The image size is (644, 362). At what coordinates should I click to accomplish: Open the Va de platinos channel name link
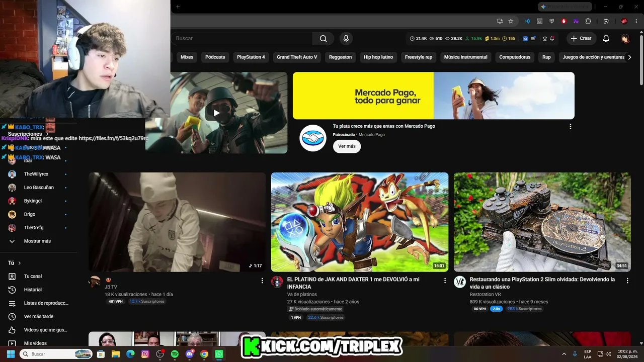coord(302,294)
